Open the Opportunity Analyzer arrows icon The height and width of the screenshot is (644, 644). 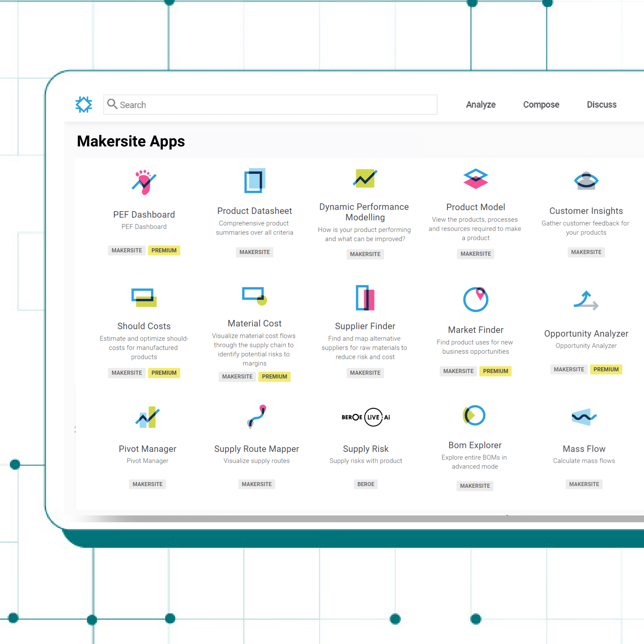point(586,300)
